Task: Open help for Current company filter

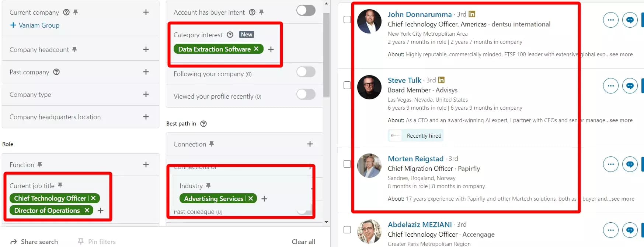Action: tap(66, 12)
